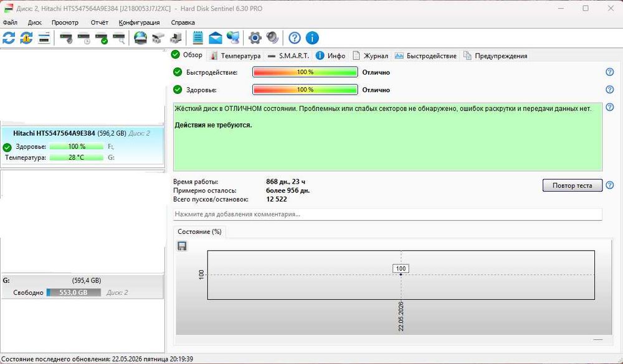The image size is (623, 364).
Task: Click the two gray drives toolbar icon
Action: coord(158,39)
